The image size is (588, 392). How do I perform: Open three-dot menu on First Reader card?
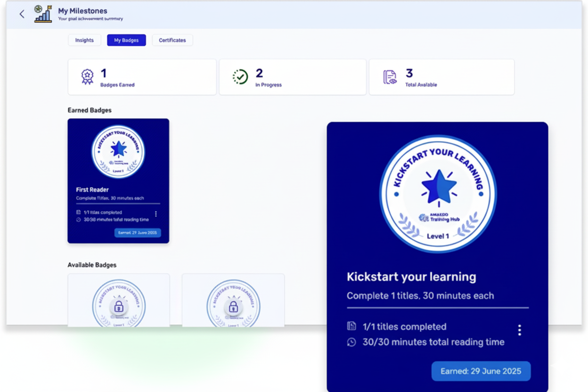[156, 214]
